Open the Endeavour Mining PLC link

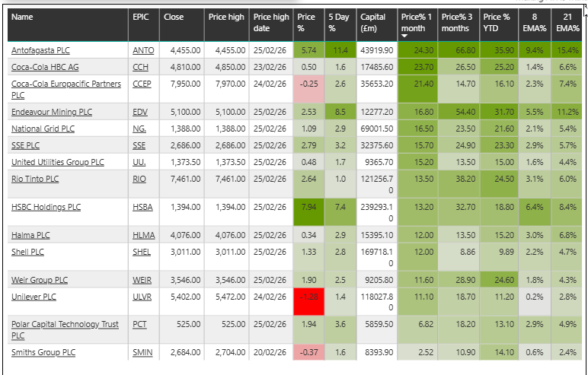pos(52,112)
